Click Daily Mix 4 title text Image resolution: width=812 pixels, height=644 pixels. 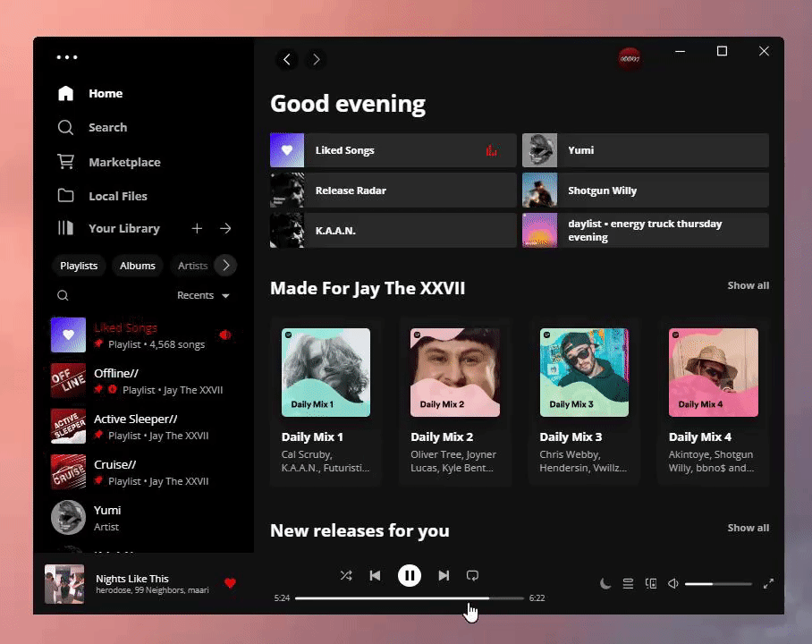(x=700, y=437)
